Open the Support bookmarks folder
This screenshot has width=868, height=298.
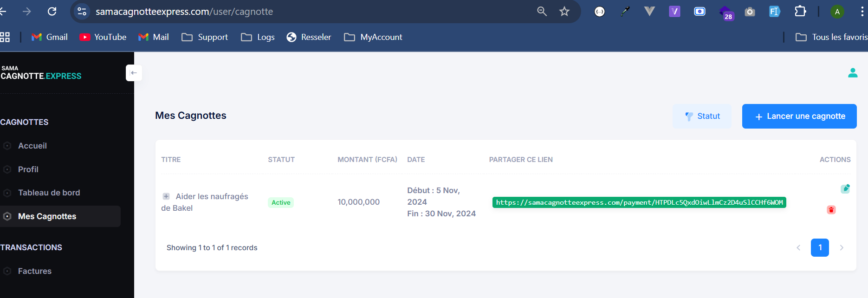(x=205, y=37)
